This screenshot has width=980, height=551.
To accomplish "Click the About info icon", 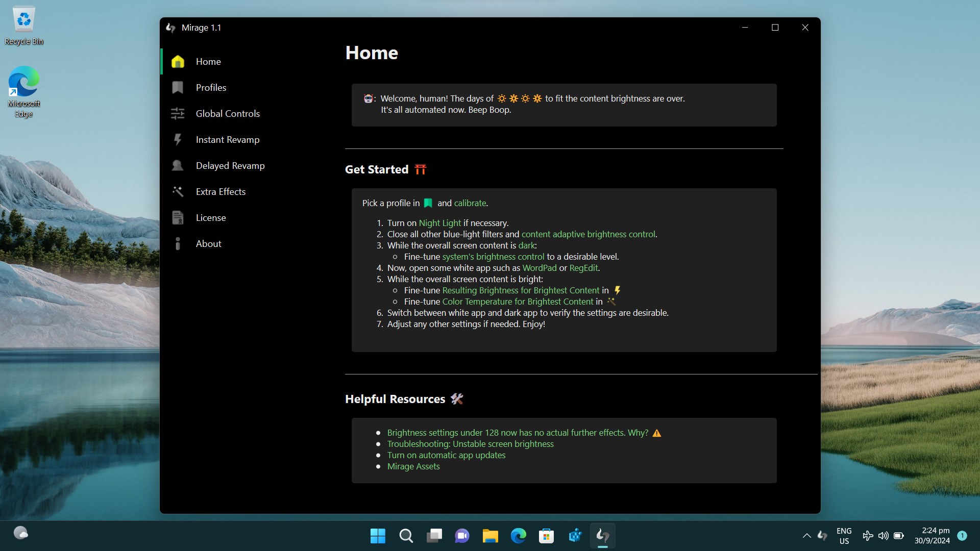I will click(178, 244).
